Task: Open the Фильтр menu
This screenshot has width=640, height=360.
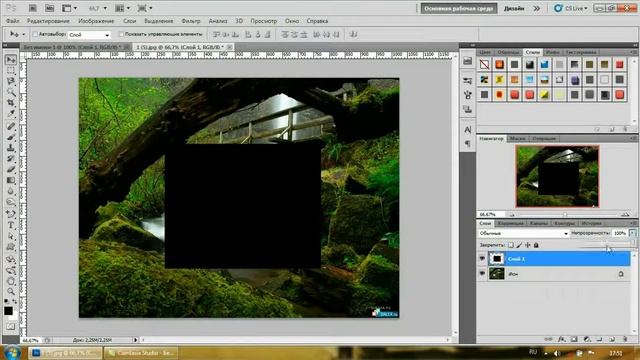Action: [191, 21]
